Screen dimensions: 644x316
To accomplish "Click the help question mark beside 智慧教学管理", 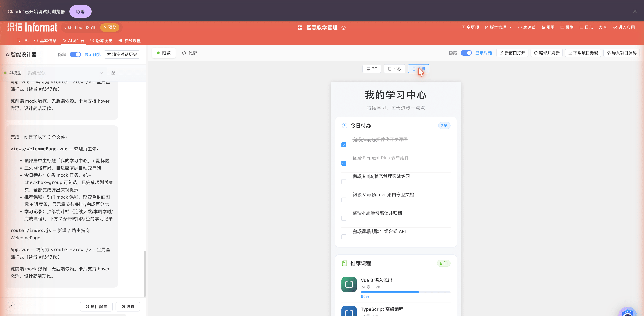I will click(344, 28).
